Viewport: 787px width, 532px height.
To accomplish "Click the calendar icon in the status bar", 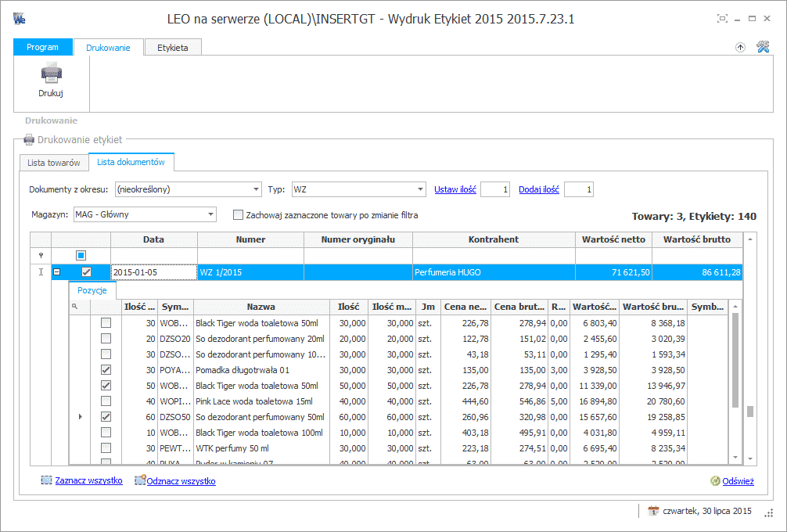I will pos(653,511).
